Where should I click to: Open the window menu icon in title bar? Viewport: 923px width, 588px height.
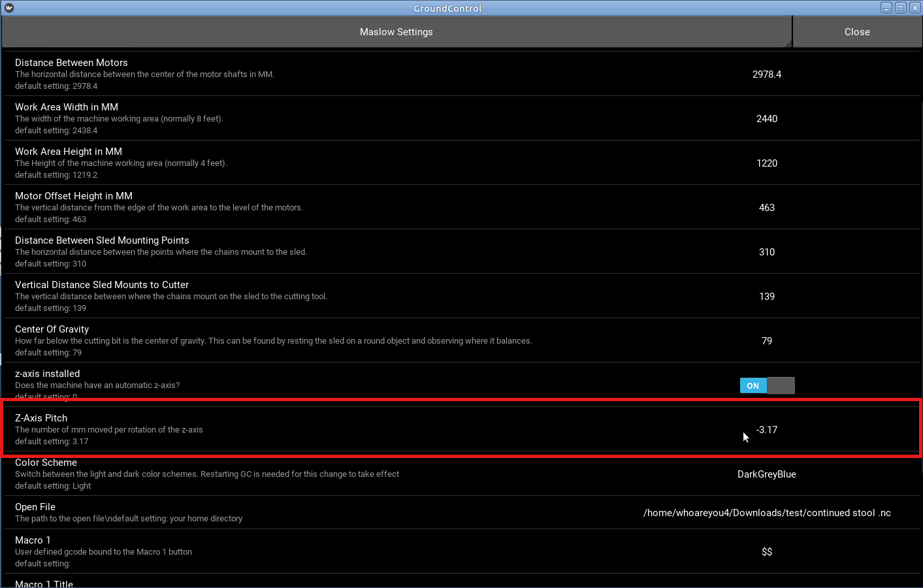pyautogui.click(x=9, y=8)
